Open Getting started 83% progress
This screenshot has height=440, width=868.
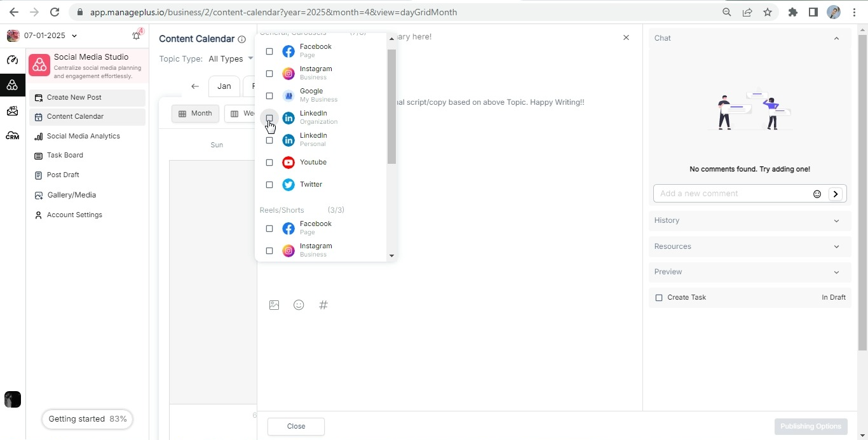88,419
